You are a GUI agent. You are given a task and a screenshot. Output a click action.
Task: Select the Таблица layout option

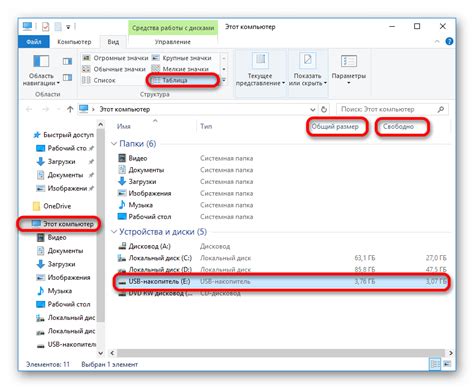coord(183,80)
